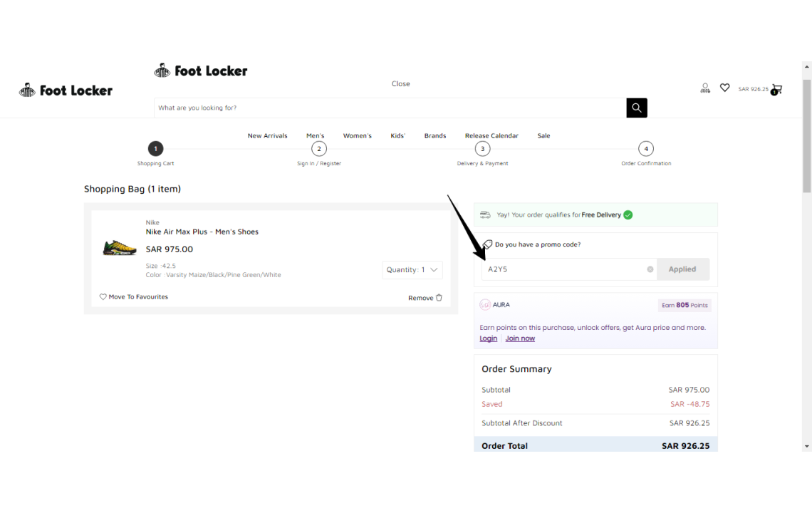Click the heart icon for Move To Favourites

(x=103, y=297)
